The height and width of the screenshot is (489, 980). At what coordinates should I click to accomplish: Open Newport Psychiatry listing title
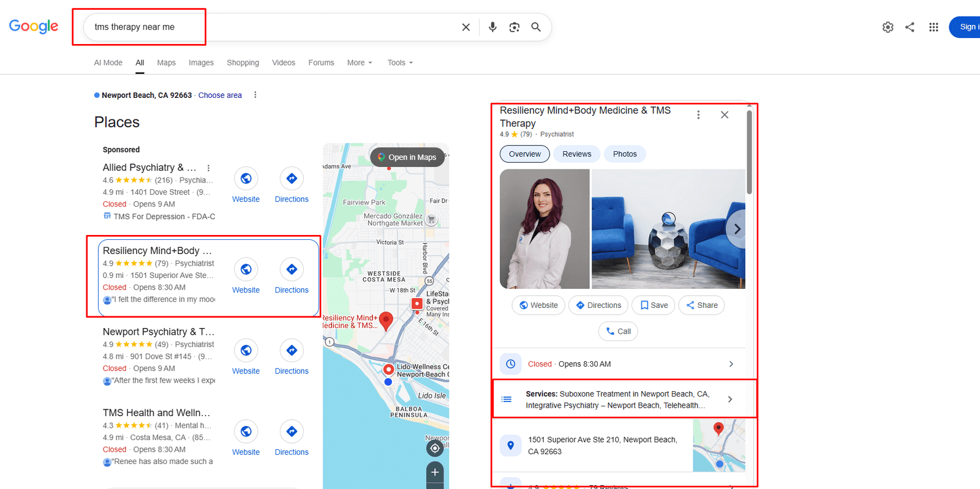159,332
